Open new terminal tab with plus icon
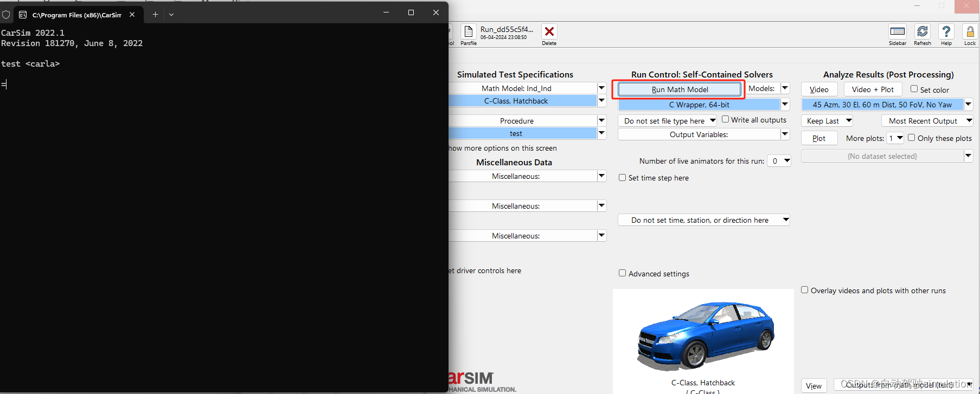 pyautogui.click(x=155, y=14)
